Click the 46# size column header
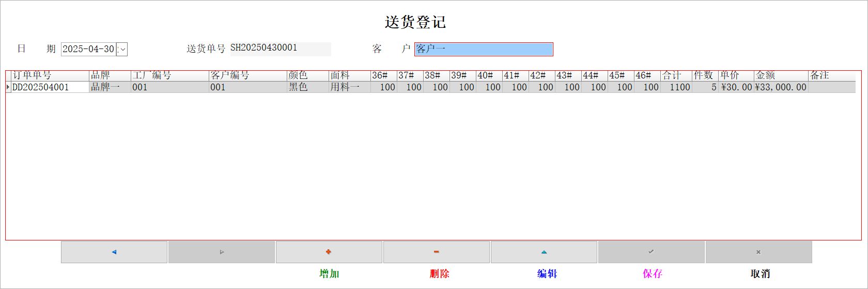868x289 pixels. (647, 75)
